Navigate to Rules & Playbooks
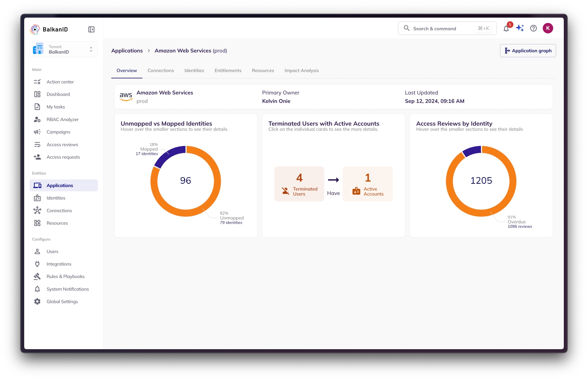The image size is (588, 380). pyautogui.click(x=65, y=277)
